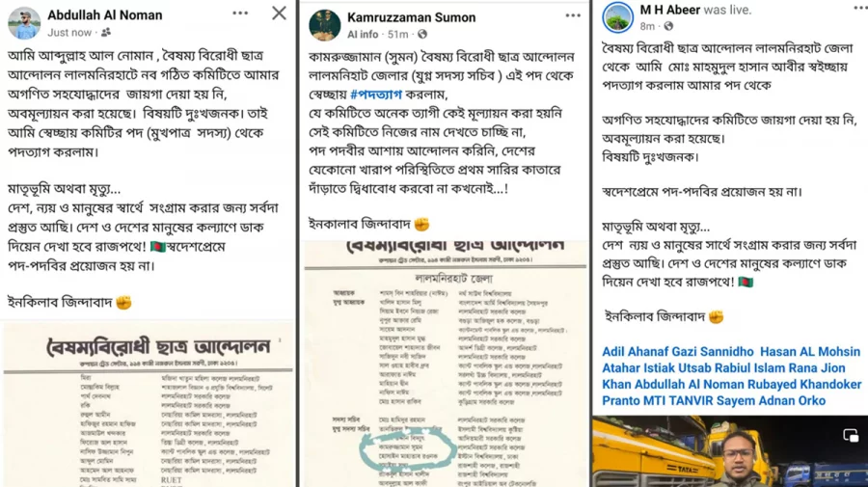Viewport: 868px width, 487px height.
Task: Open Abdullah Al Noman's profile picture
Action: 24,23
